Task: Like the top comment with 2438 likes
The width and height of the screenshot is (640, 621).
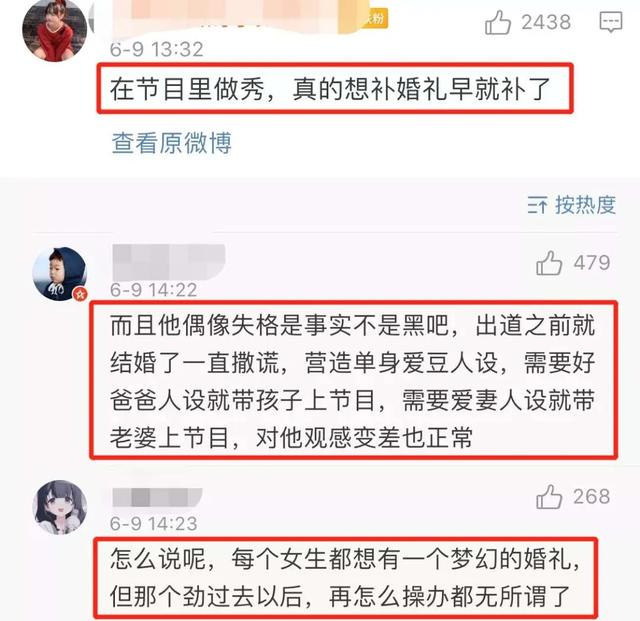Action: [x=498, y=22]
